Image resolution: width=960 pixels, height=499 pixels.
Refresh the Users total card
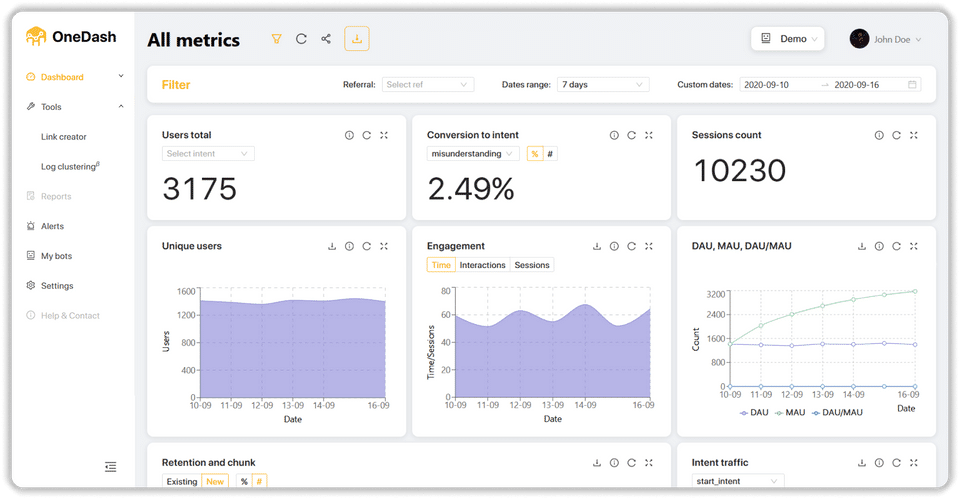[366, 135]
